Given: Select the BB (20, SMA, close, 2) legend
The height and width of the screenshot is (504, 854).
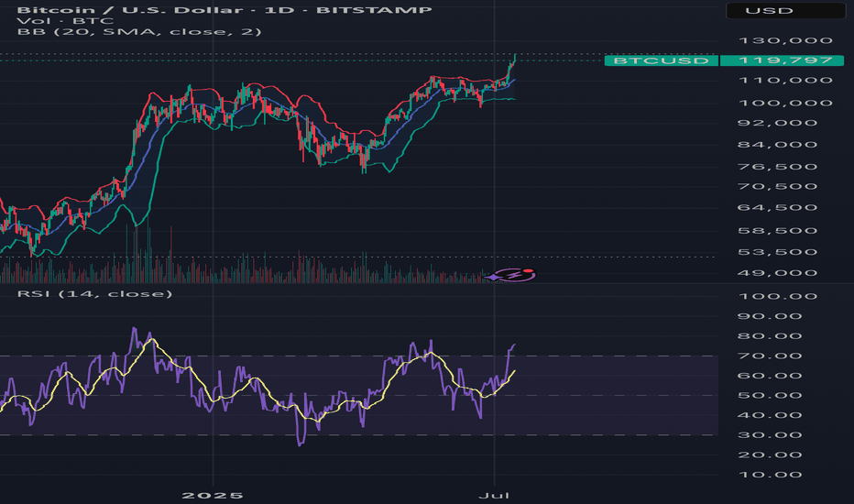Looking at the screenshot, I should 139,32.
